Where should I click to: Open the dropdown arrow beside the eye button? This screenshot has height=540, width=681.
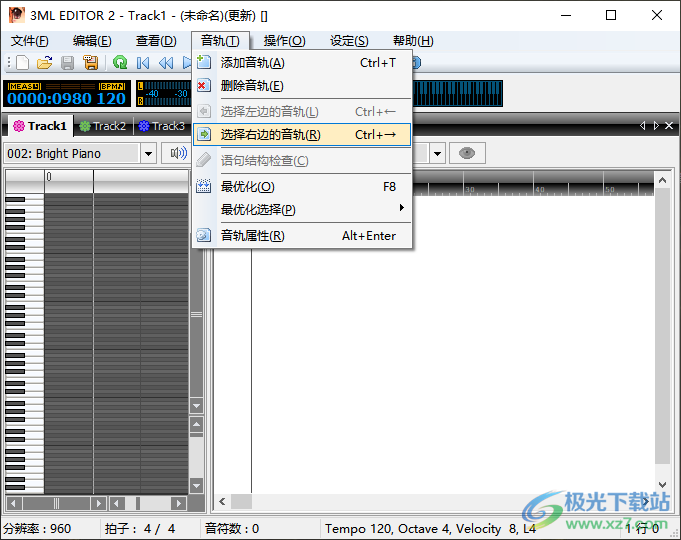coord(437,153)
